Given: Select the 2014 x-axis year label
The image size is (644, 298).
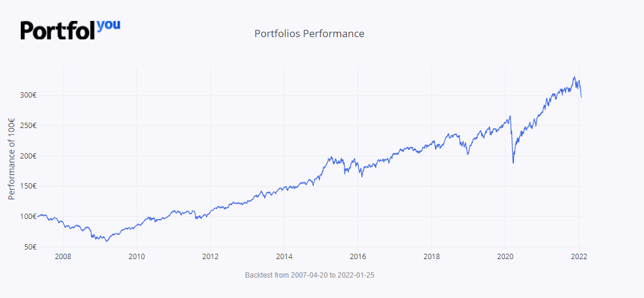Looking at the screenshot, I should click(284, 257).
